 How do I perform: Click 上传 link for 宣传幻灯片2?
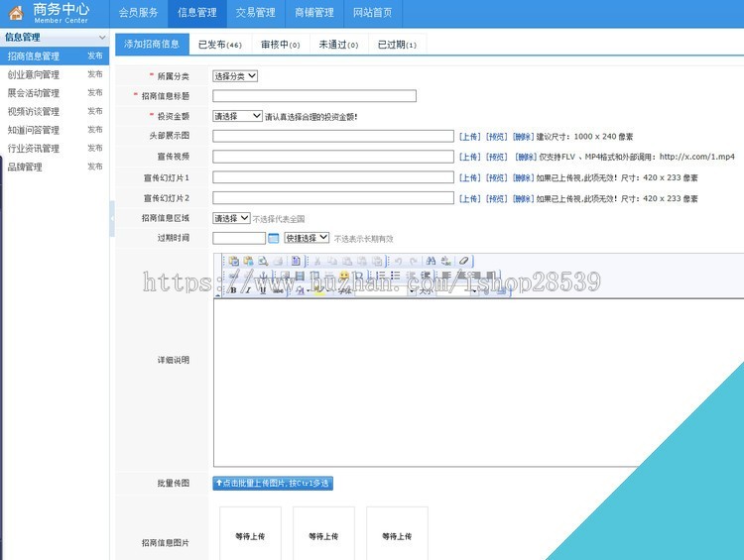click(469, 198)
